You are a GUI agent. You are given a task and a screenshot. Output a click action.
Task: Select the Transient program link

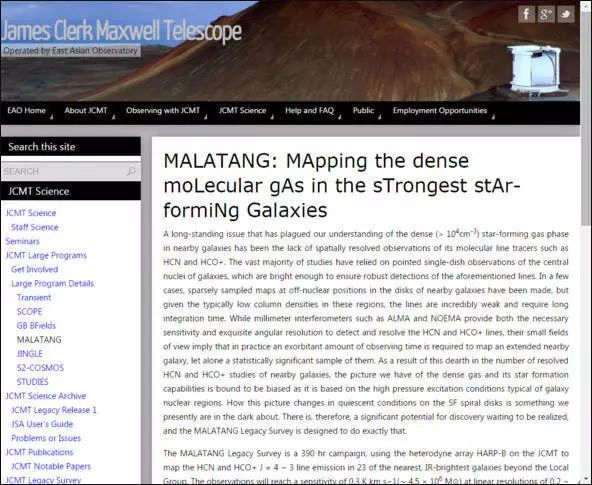tap(34, 298)
